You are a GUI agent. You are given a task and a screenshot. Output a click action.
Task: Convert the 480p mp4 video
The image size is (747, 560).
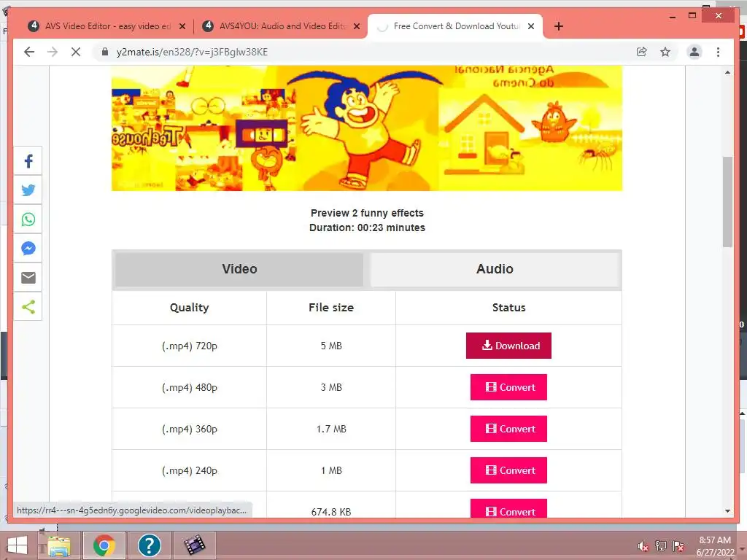508,387
